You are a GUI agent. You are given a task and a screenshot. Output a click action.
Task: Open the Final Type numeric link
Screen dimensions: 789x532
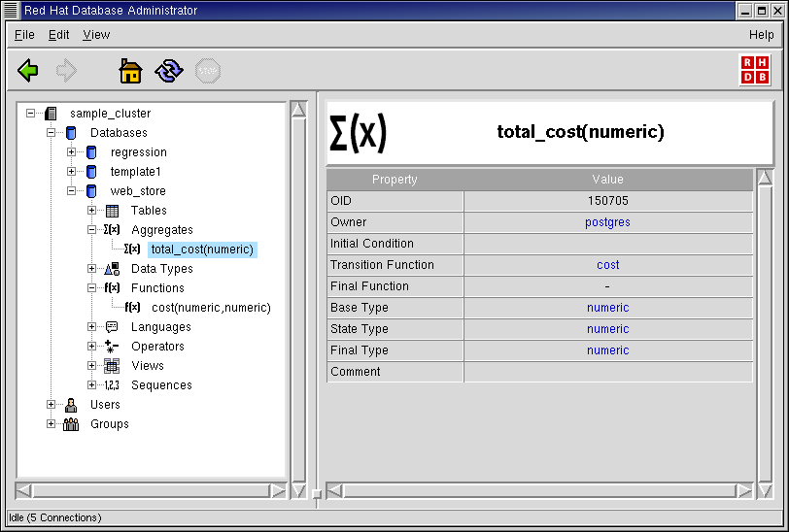pyautogui.click(x=608, y=350)
